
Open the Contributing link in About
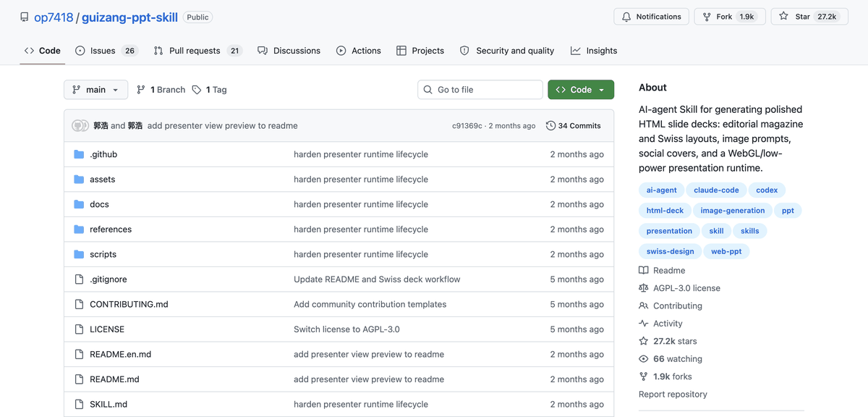671,306
